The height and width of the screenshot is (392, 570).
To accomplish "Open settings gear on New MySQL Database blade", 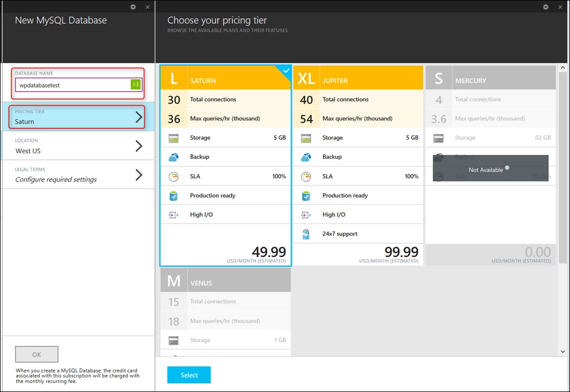I will pyautogui.click(x=133, y=7).
